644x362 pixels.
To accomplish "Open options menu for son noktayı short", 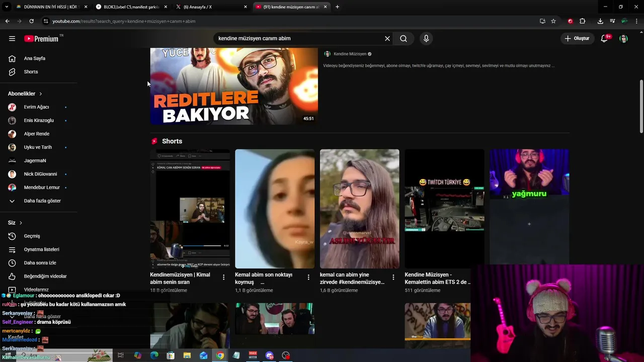I will click(308, 277).
